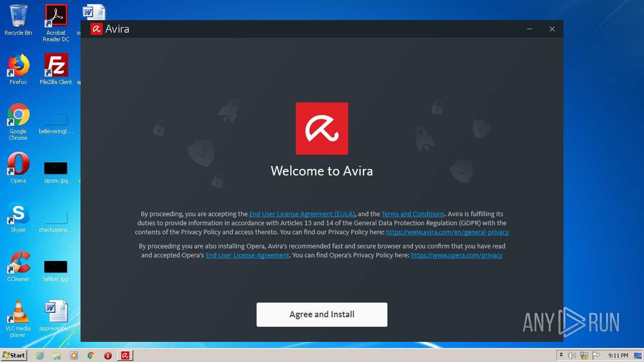
Task: Select the zippresente Word document on desktop
Action: [56, 316]
